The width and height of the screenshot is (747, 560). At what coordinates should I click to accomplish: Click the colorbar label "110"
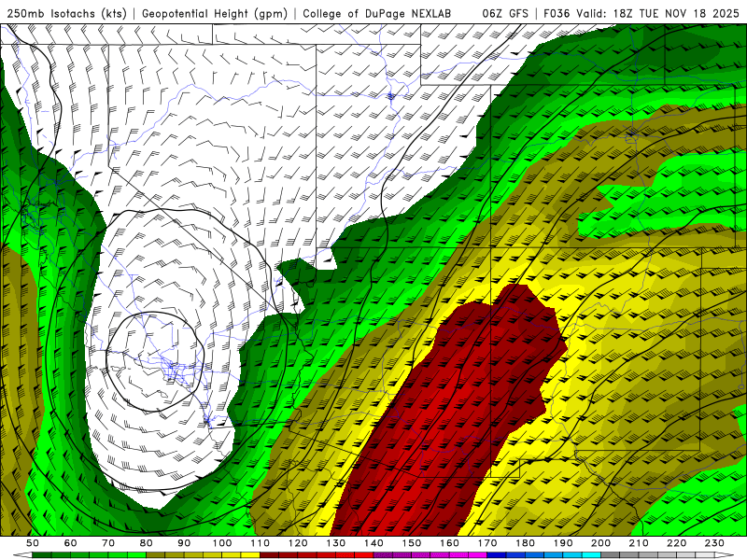[261, 543]
